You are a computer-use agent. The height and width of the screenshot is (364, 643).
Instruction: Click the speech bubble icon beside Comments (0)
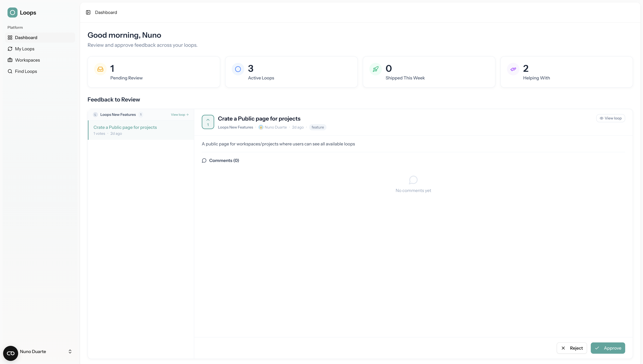204,160
